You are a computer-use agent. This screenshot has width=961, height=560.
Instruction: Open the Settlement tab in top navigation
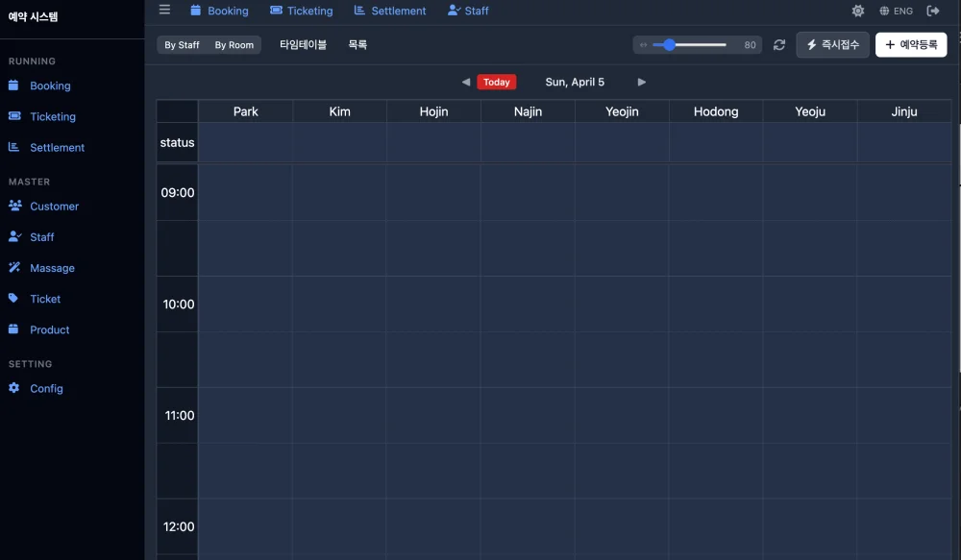(390, 11)
